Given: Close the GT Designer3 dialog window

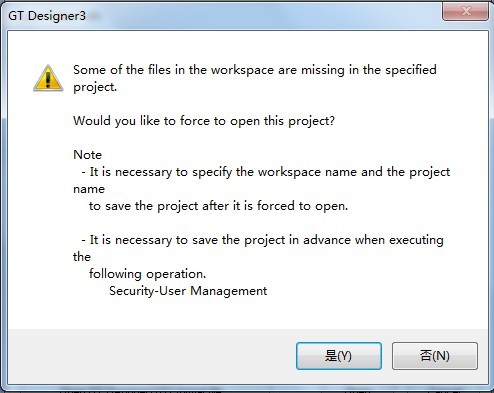Looking at the screenshot, I should click(x=465, y=11).
